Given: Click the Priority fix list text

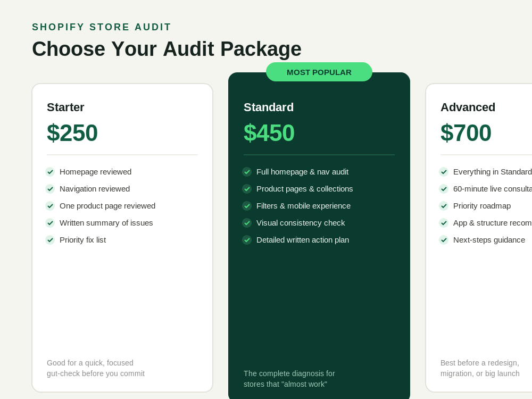Looking at the screenshot, I should click(x=83, y=240).
